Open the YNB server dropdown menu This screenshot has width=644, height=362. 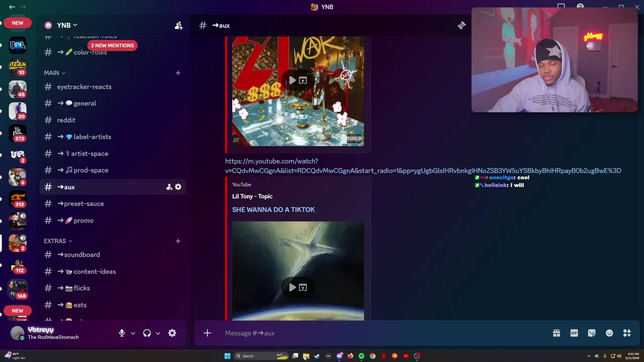tap(67, 25)
